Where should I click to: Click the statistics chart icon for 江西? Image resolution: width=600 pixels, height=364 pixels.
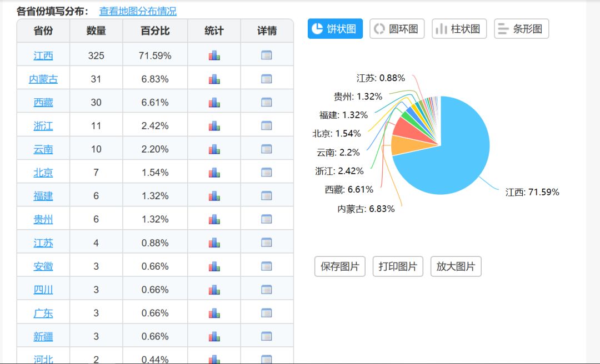pos(214,55)
